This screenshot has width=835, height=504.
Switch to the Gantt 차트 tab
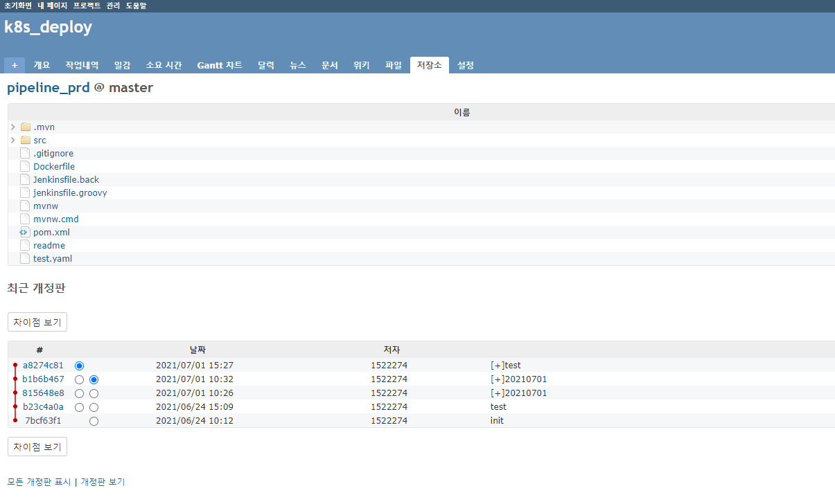pos(220,64)
